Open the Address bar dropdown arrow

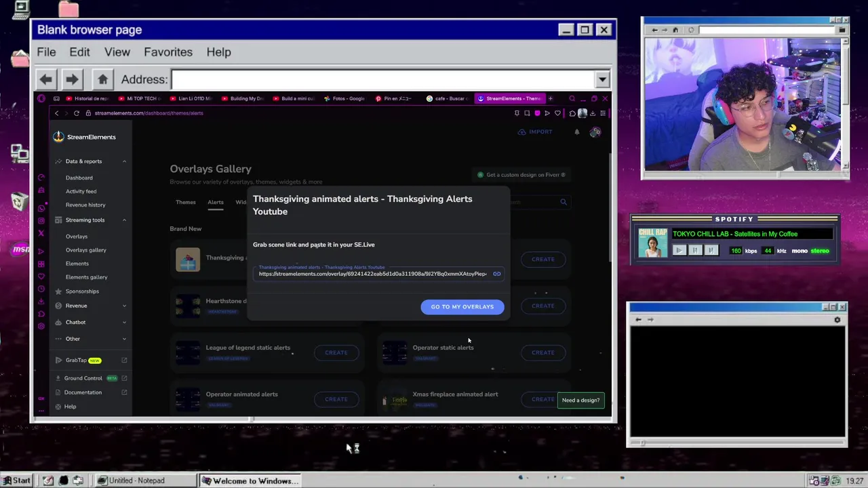pos(602,79)
